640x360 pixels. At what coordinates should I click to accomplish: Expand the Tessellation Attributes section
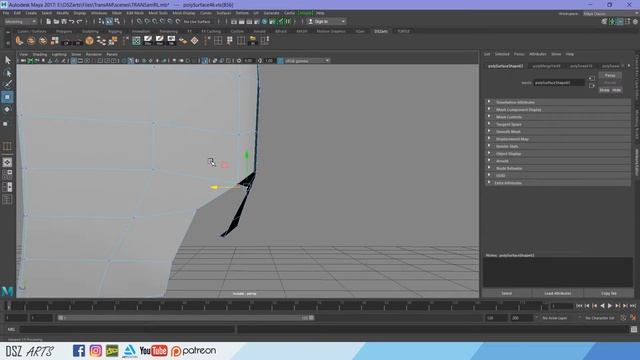point(557,102)
